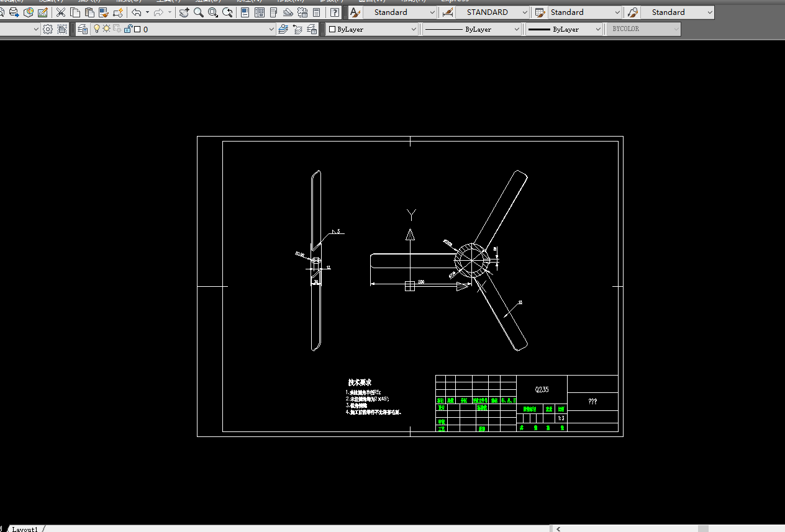Open the multileader style Standard dropdown

tap(678, 12)
